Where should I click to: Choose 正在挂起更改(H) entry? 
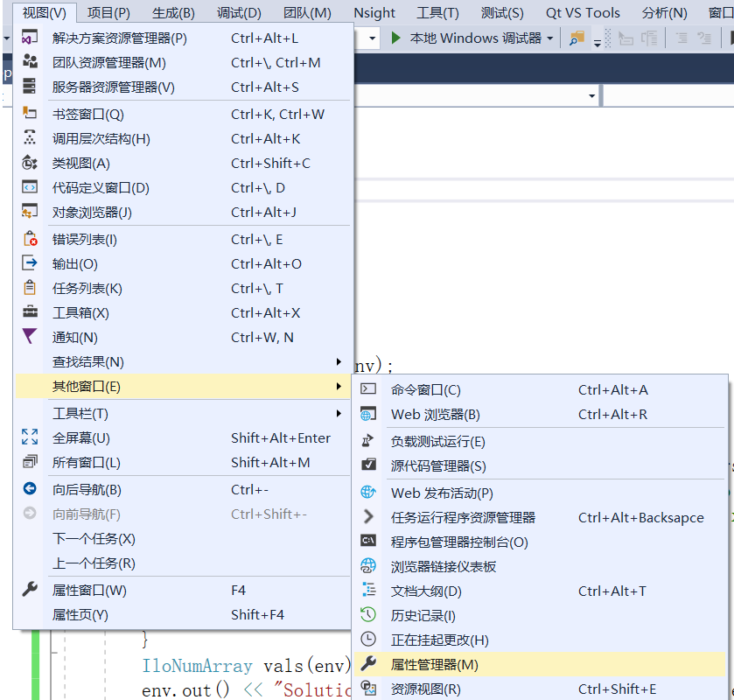[x=539, y=640]
